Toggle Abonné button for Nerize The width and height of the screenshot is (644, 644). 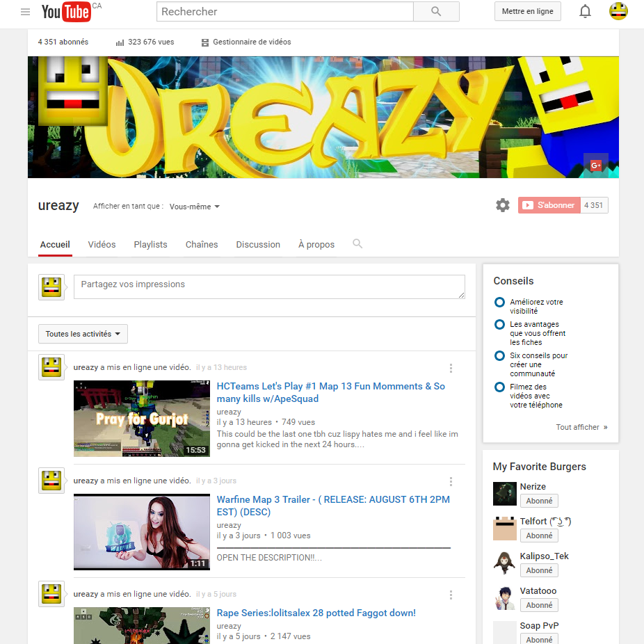(x=539, y=501)
